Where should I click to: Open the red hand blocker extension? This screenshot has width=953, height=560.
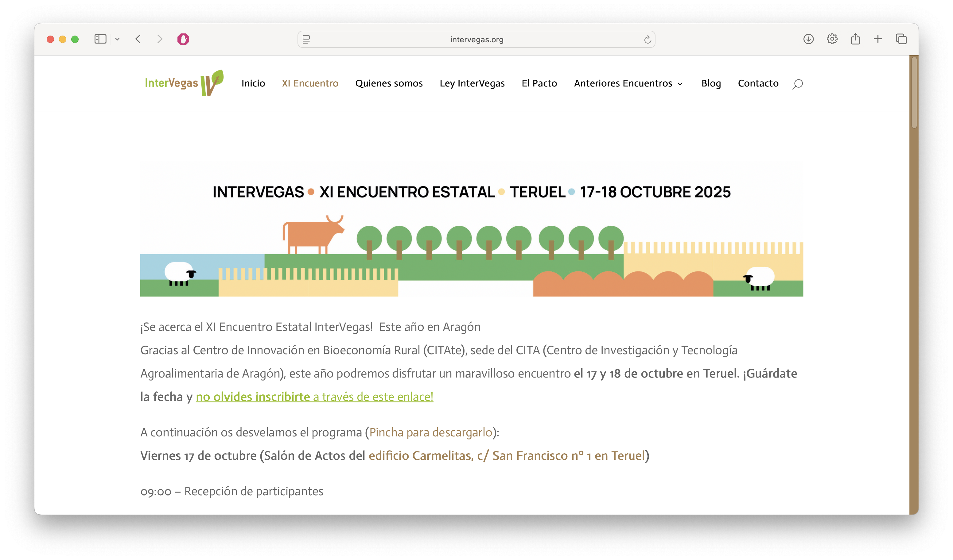[183, 39]
